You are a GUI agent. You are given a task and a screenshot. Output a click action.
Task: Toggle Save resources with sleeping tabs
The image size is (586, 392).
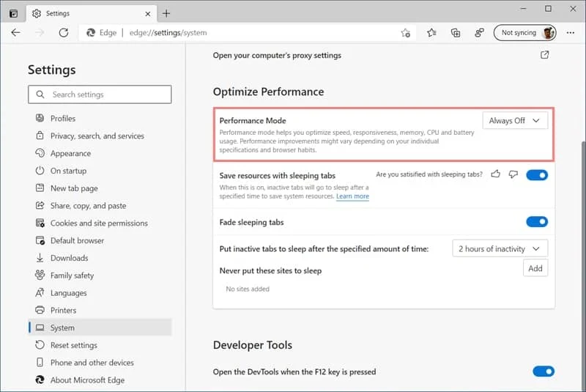click(537, 175)
